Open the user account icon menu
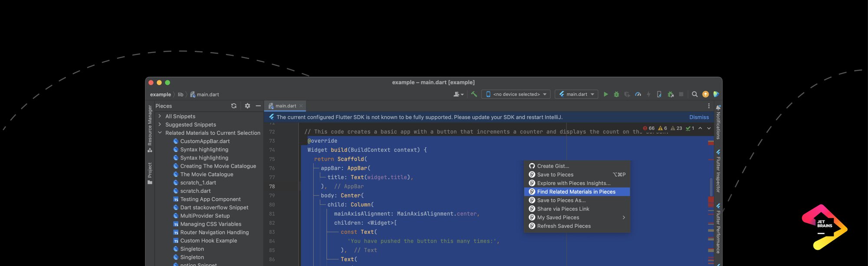The image size is (868, 266). 458,94
